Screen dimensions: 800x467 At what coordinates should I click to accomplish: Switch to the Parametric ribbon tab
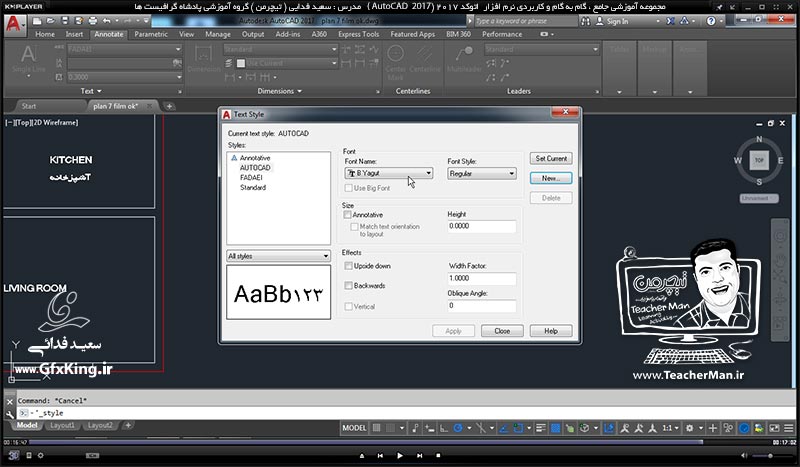point(151,34)
